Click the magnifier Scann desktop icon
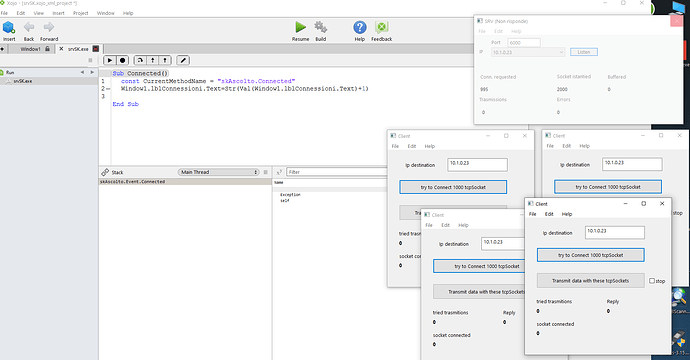 coord(680,297)
